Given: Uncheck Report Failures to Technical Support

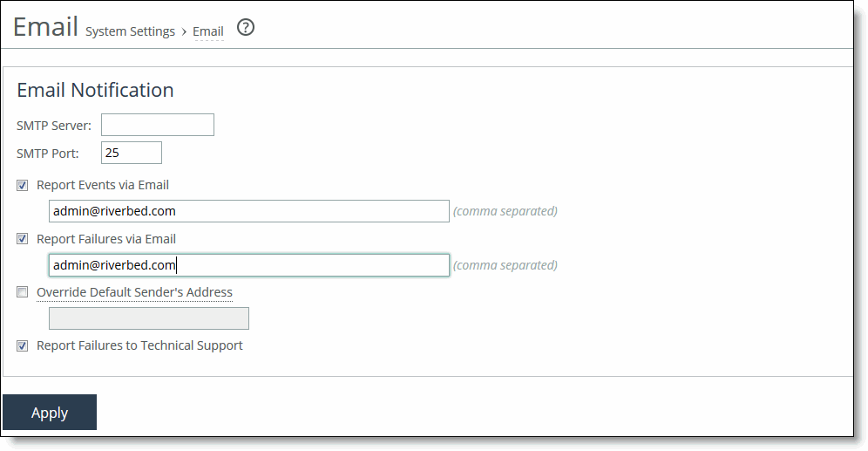Looking at the screenshot, I should click(x=22, y=345).
